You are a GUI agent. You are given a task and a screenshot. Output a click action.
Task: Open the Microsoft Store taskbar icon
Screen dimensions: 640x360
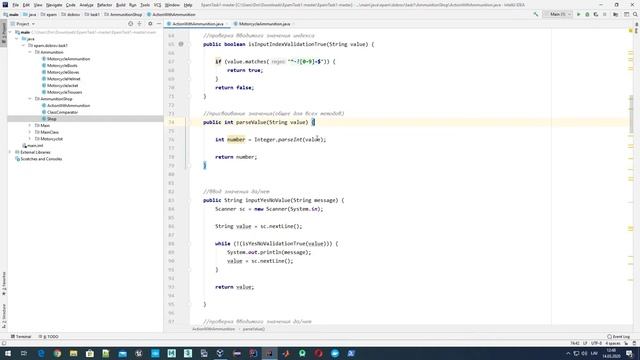click(90, 353)
